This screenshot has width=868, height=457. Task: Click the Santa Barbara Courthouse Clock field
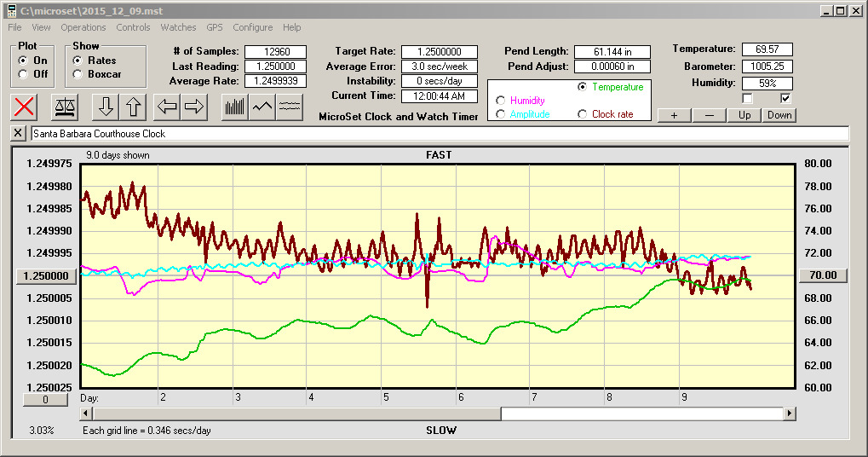440,134
